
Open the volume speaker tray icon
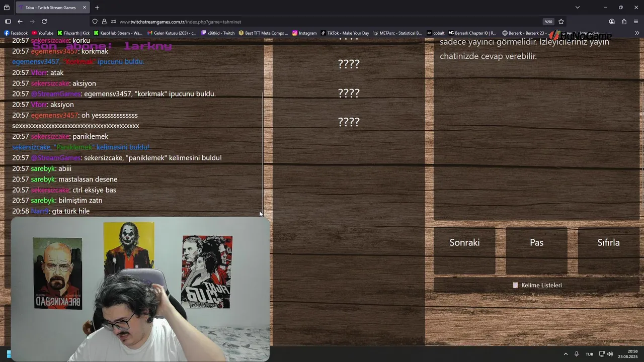tap(610, 354)
